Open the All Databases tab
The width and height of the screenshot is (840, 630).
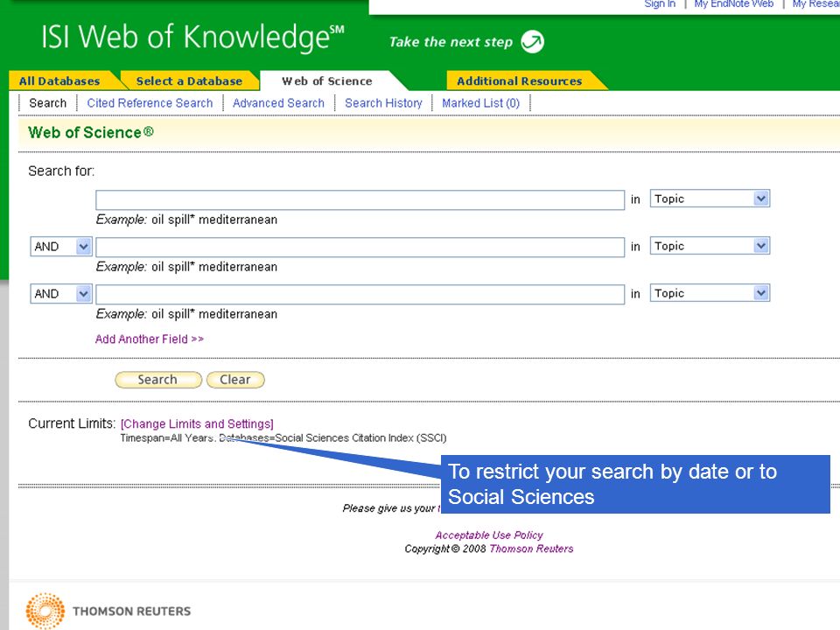point(59,81)
